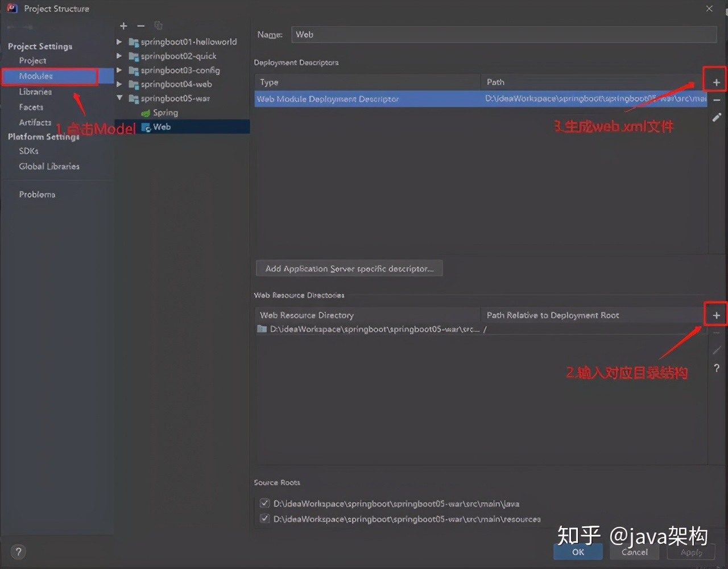Toggle the src\main\resources source root checkbox
Viewport: 728px width, 569px height.
[x=264, y=518]
